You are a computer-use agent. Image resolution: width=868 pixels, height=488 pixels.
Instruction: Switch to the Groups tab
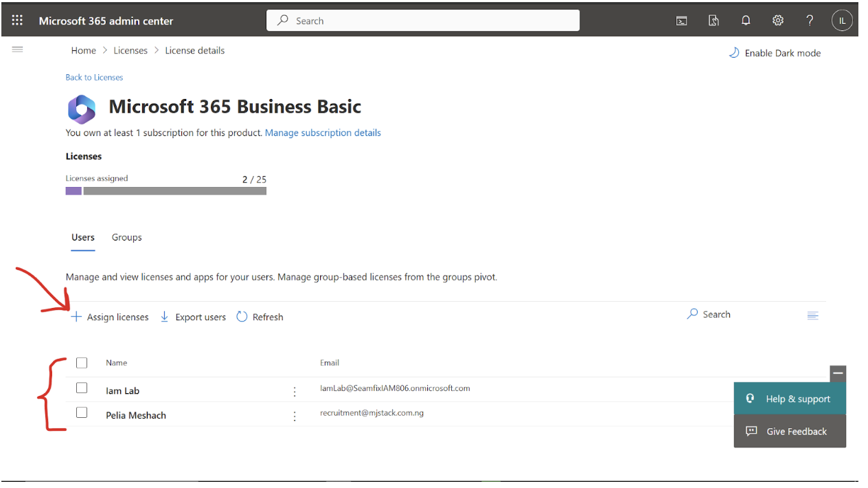[x=127, y=237]
